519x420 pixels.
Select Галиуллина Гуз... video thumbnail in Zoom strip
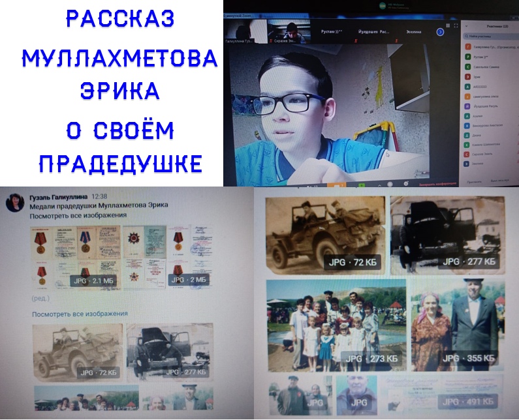pos(245,32)
